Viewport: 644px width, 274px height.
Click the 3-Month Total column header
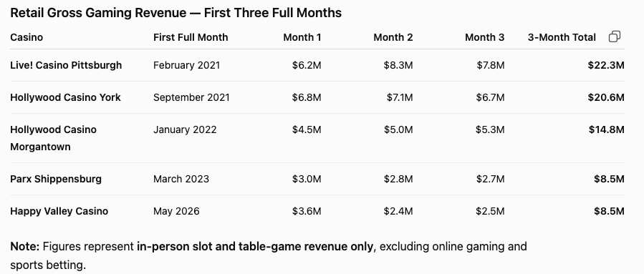[x=562, y=37]
